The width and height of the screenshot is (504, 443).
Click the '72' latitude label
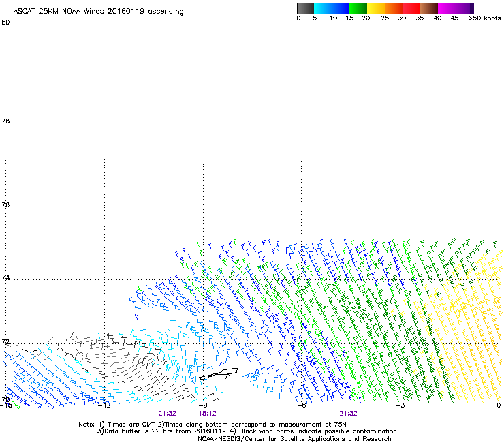click(5, 341)
